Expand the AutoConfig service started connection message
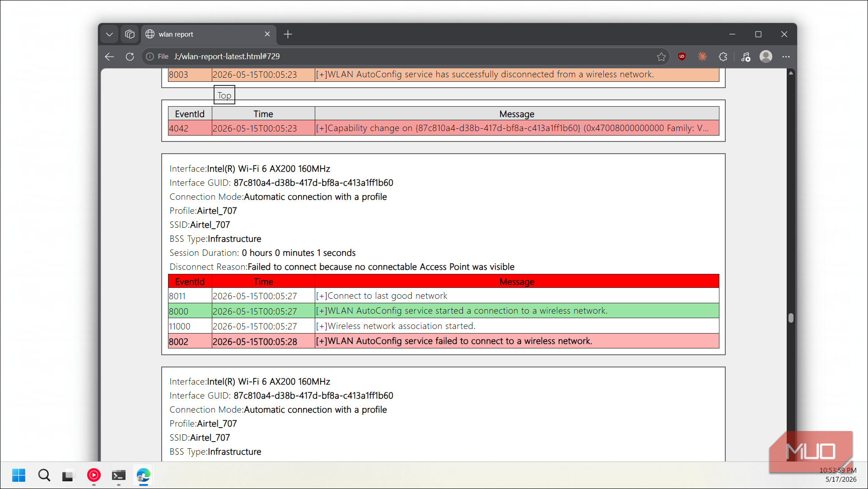868x489 pixels. click(x=517, y=311)
